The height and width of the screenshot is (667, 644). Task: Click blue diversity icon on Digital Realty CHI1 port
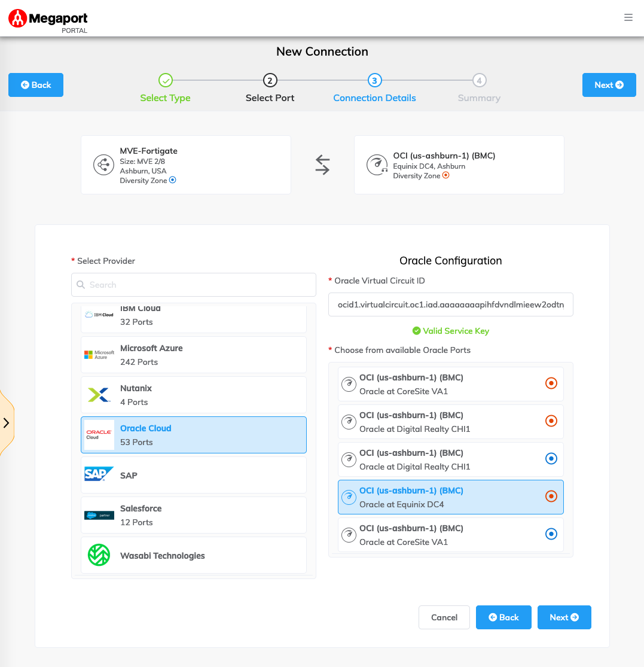tap(551, 459)
